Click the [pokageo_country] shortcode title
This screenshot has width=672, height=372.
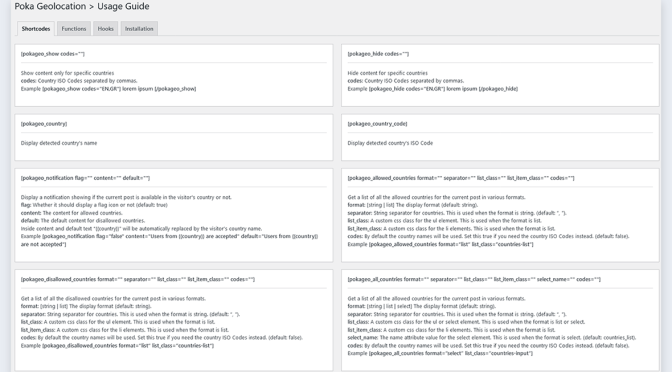(x=44, y=124)
